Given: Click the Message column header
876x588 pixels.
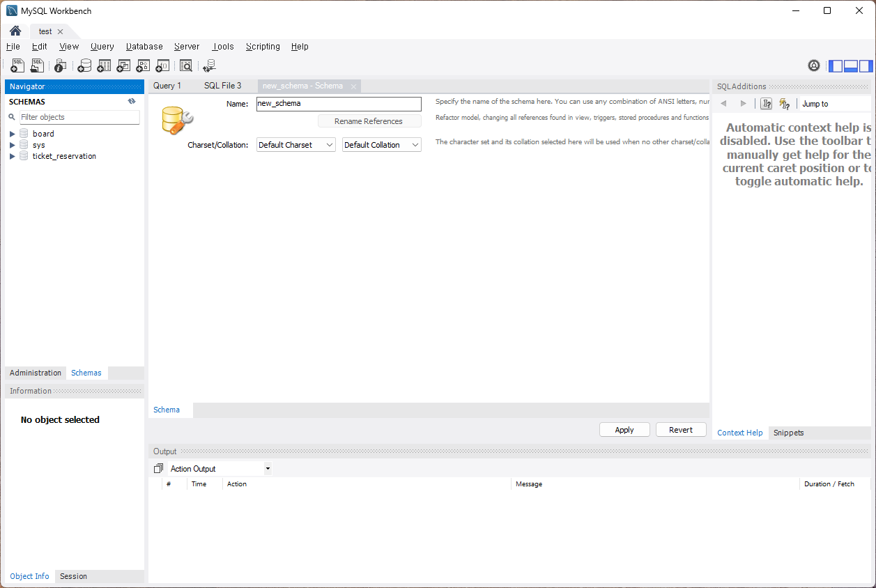Looking at the screenshot, I should click(x=655, y=483).
